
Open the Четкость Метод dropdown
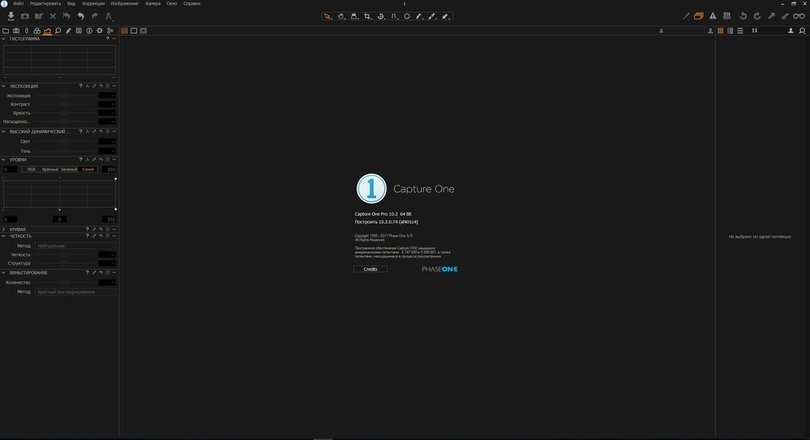75,246
